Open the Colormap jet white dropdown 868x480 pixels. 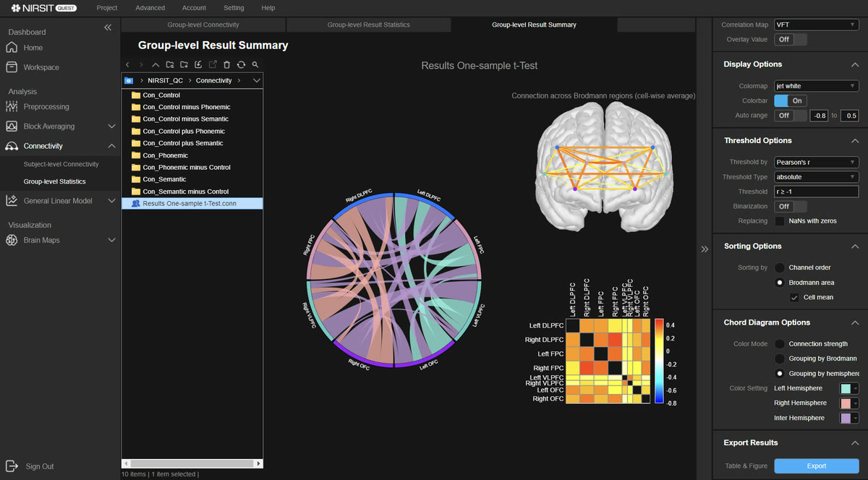816,86
